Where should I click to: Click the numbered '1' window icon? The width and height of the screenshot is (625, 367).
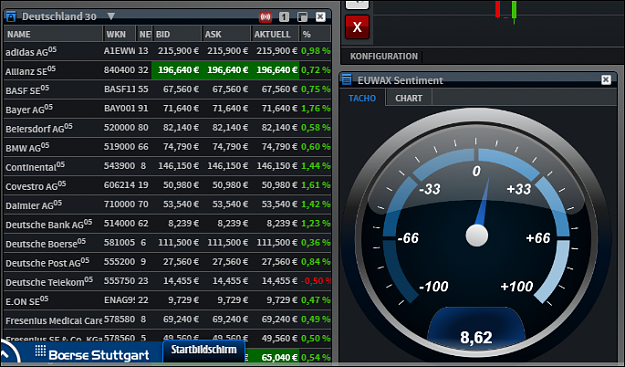pos(284,17)
